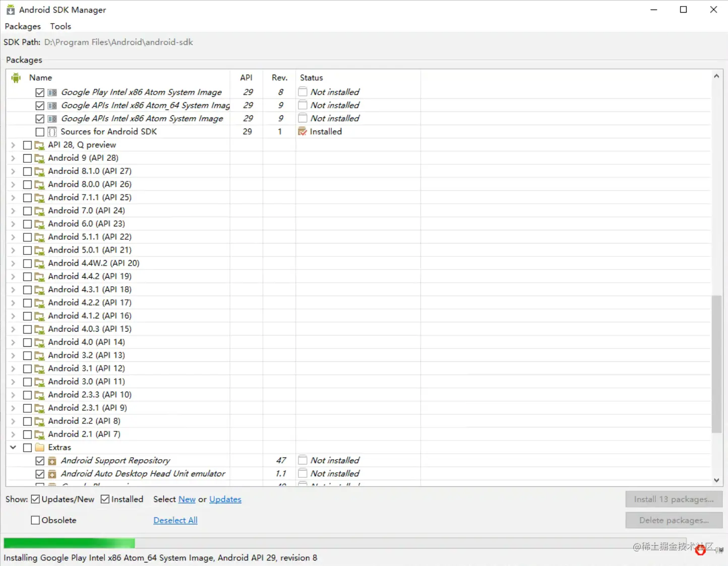728x566 pixels.
Task: Open the Packages menu
Action: click(23, 26)
